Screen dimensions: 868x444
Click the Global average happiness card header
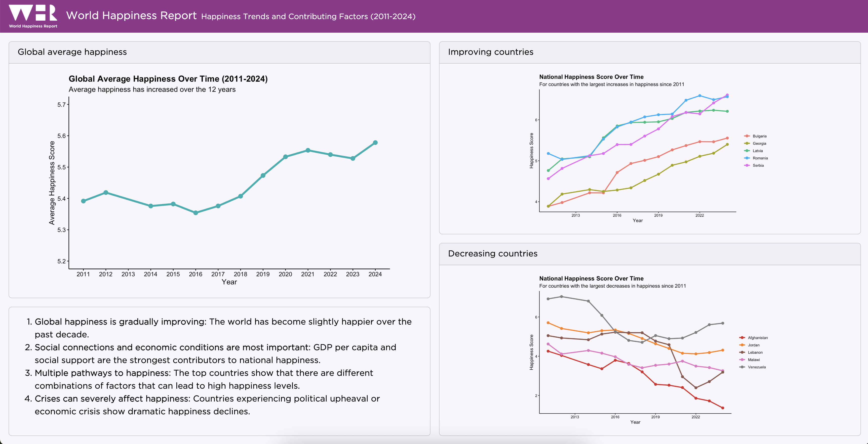72,52
